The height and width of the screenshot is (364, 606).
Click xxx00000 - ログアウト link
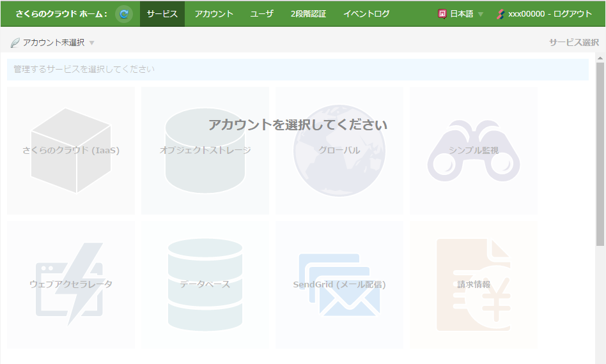coord(550,14)
